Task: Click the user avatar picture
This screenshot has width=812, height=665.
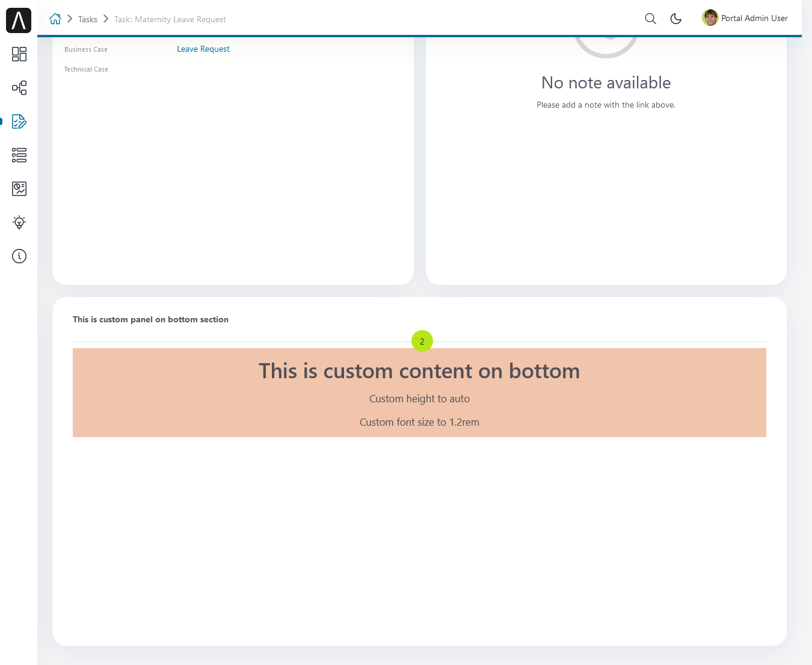Action: point(710,18)
